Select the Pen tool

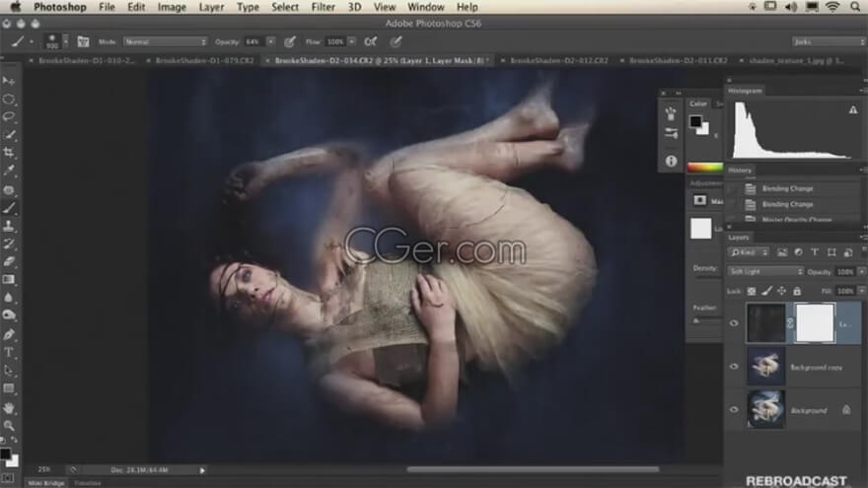pyautogui.click(x=9, y=334)
